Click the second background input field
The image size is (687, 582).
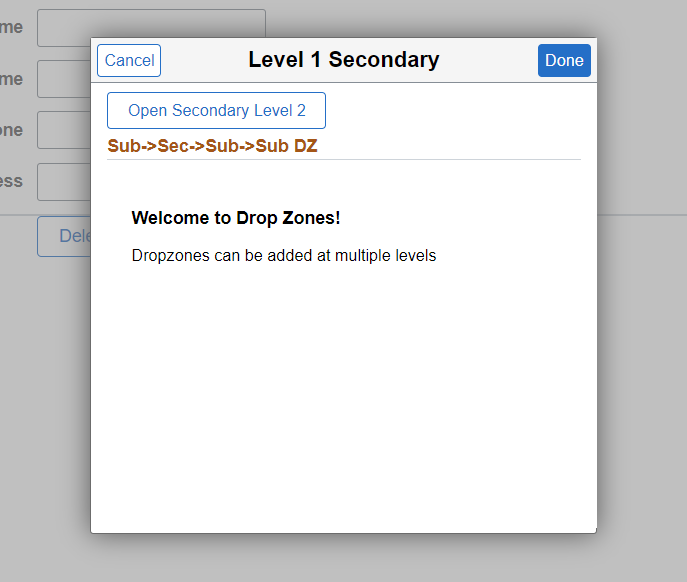pyautogui.click(x=64, y=79)
